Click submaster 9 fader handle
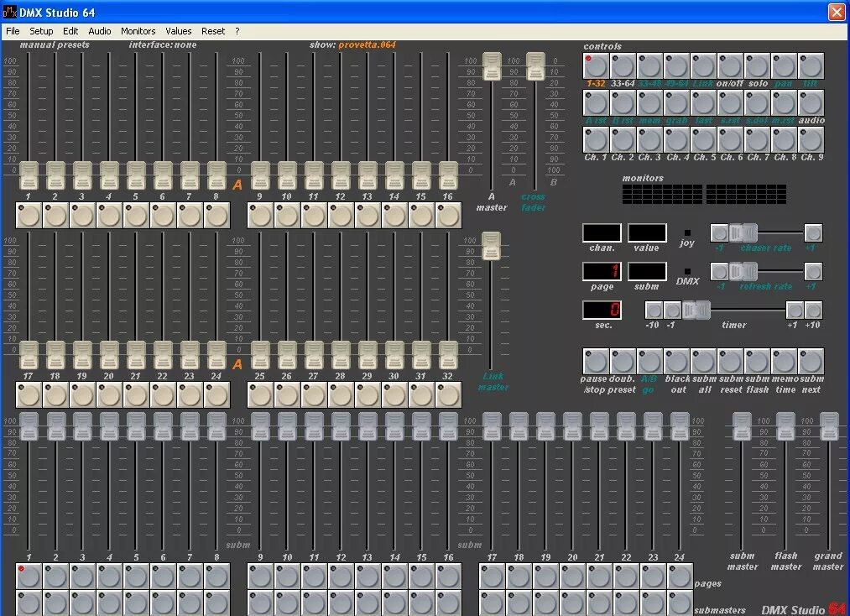 260,425
